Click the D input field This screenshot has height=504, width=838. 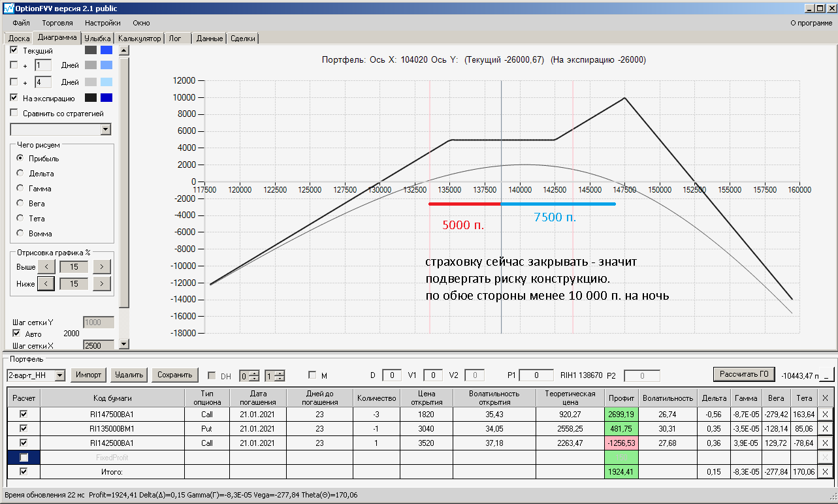pyautogui.click(x=392, y=375)
